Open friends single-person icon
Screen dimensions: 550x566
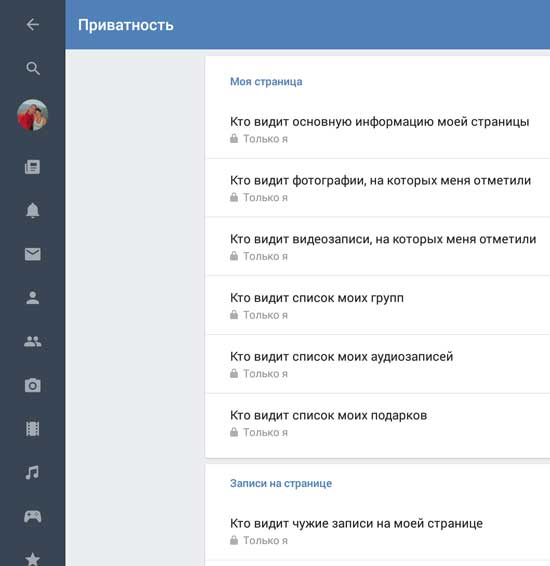tap(32, 298)
